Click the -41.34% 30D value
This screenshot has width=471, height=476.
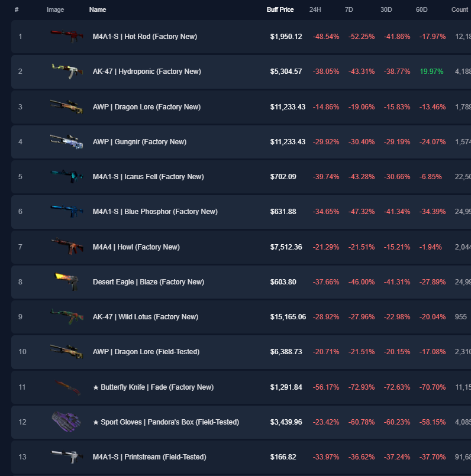(397, 212)
